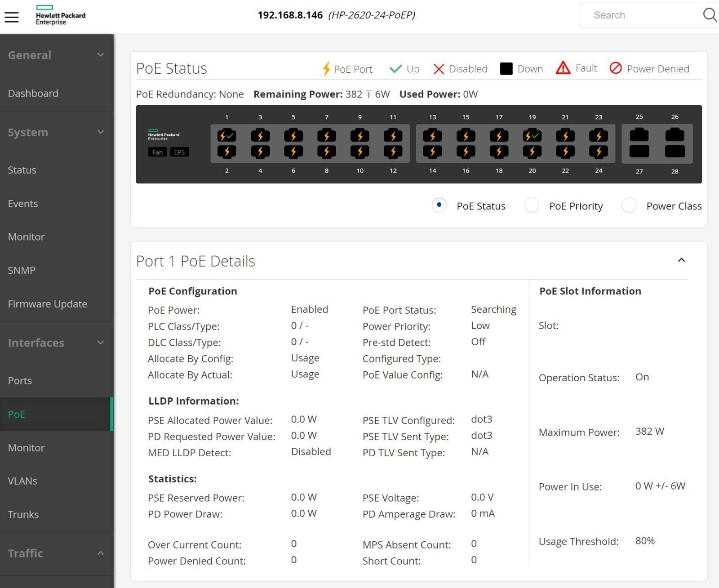
Task: Select PoE port 11 on the switch
Action: pos(393,135)
